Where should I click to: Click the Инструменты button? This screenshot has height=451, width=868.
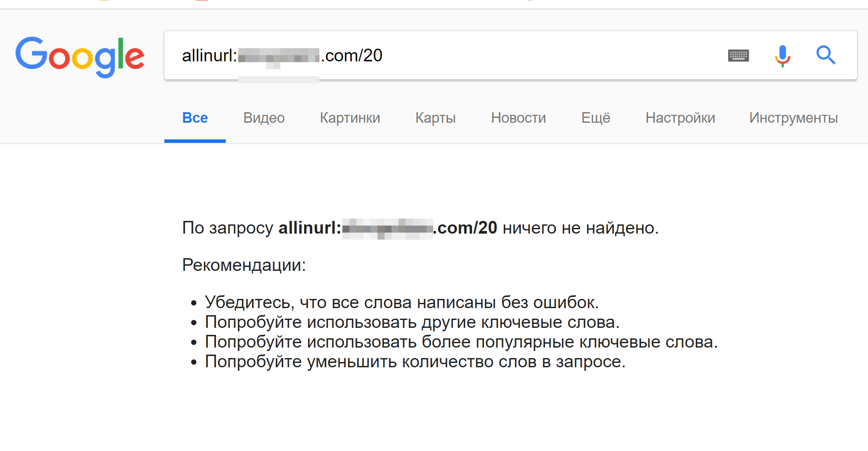pyautogui.click(x=793, y=118)
